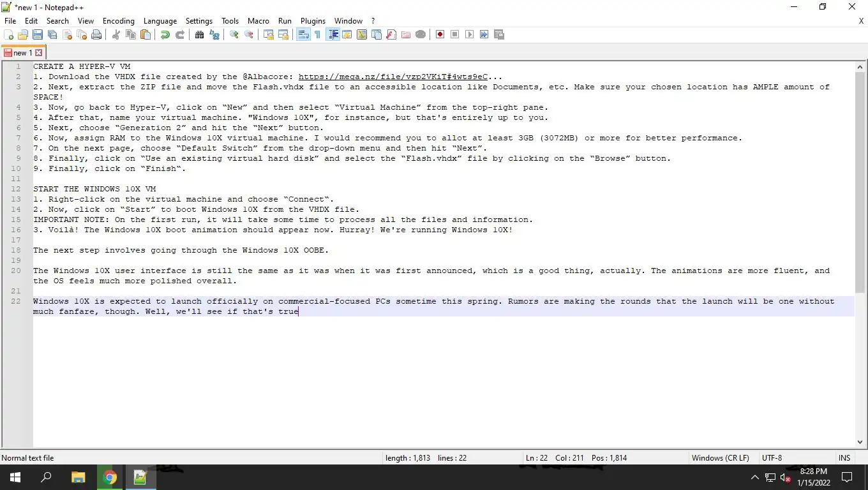The image size is (868, 490).
Task: Click the vertical scrollbar down arrow
Action: click(x=860, y=442)
